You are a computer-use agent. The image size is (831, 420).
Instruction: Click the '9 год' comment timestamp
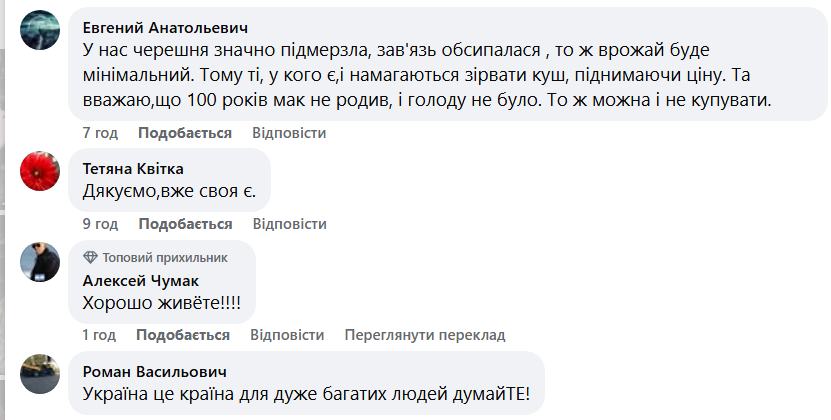pos(100,224)
